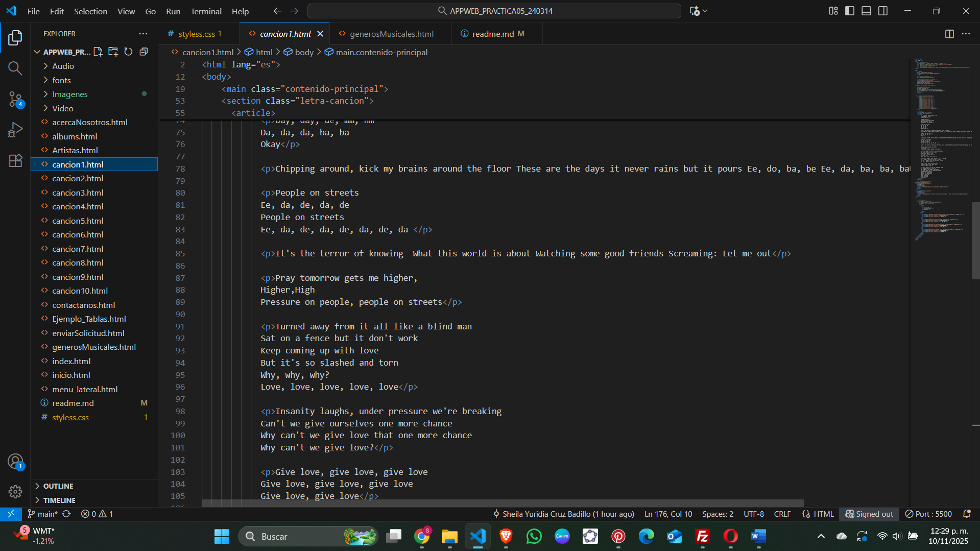This screenshot has height=551, width=980.
Task: Toggle the primary side bar visibility
Action: [850, 11]
